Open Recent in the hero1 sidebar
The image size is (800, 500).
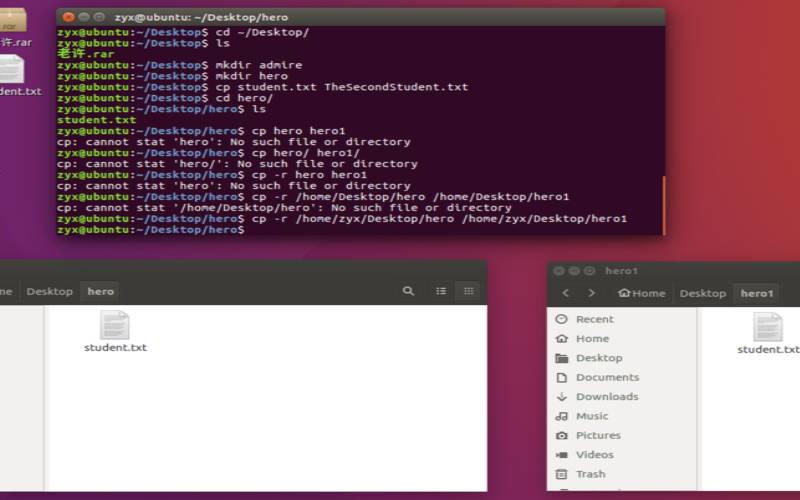click(x=594, y=319)
